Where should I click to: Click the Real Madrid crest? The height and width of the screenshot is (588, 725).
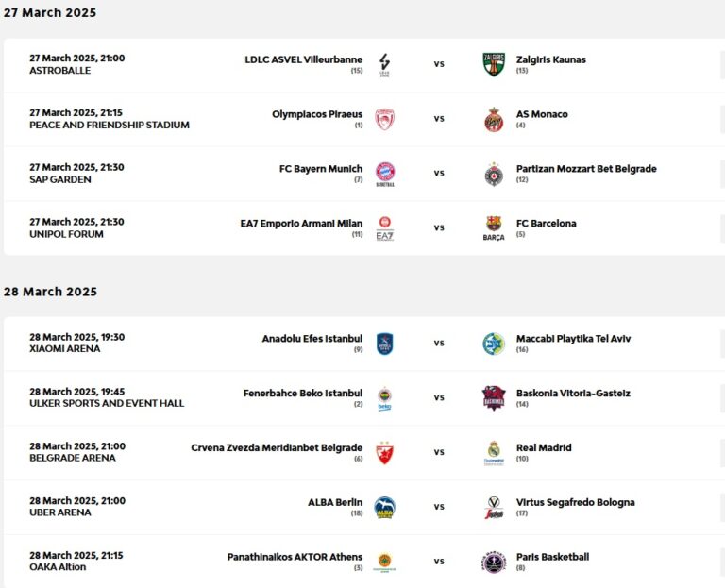click(494, 453)
